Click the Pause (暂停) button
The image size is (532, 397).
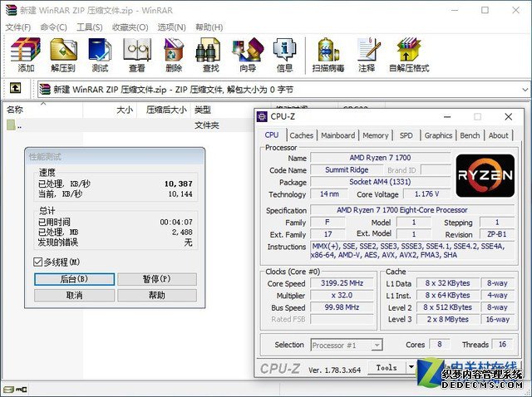tap(157, 279)
